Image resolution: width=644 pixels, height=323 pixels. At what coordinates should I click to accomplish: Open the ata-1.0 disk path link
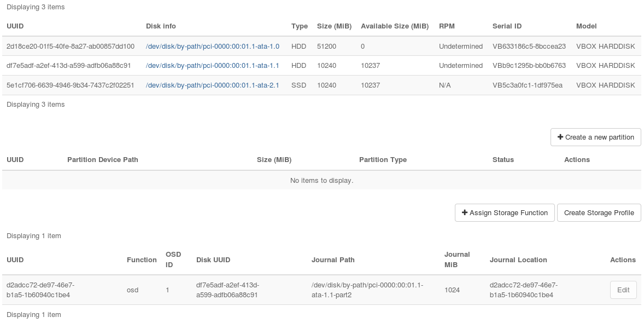point(213,46)
